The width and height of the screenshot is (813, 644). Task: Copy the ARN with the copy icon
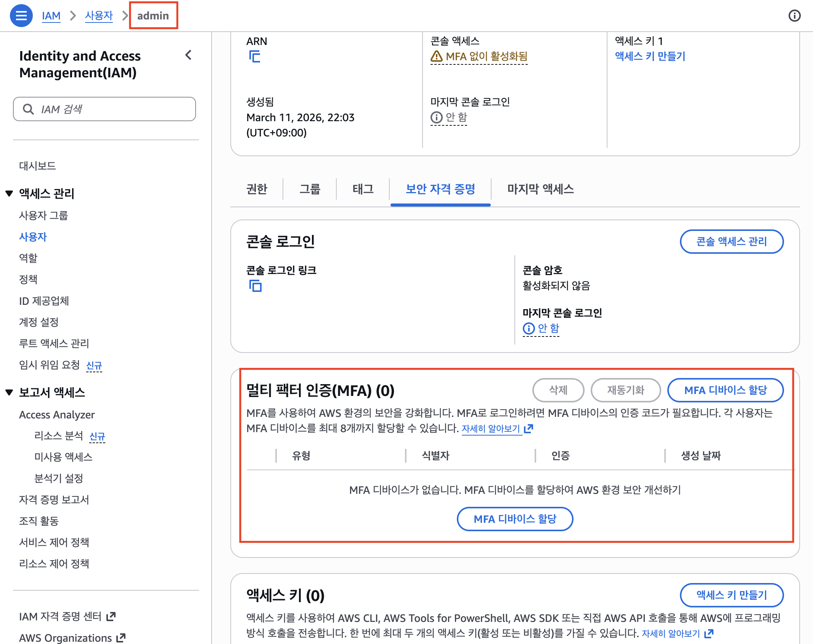pos(254,56)
